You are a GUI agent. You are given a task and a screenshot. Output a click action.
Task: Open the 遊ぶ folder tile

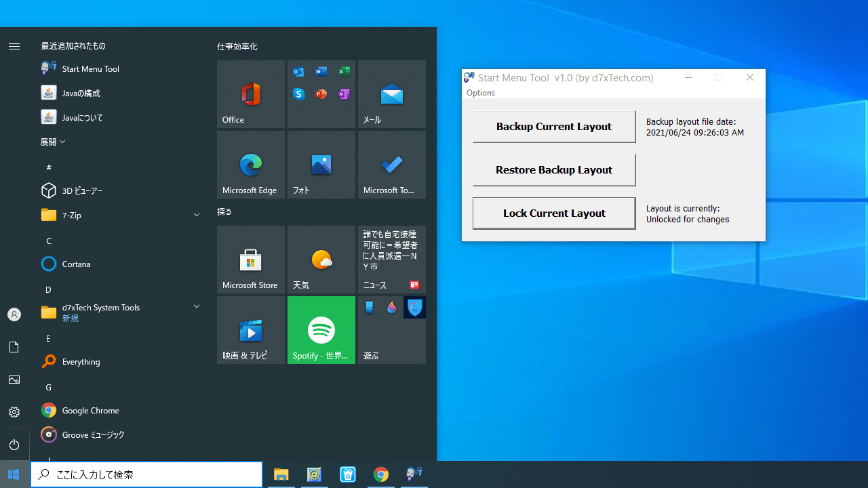click(392, 330)
